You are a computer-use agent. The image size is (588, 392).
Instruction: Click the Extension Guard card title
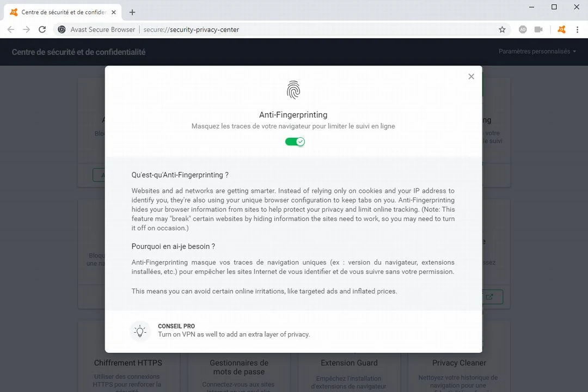point(349,363)
